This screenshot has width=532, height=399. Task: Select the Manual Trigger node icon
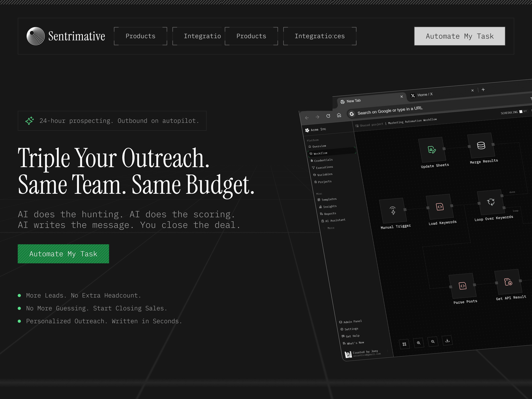pyautogui.click(x=393, y=210)
